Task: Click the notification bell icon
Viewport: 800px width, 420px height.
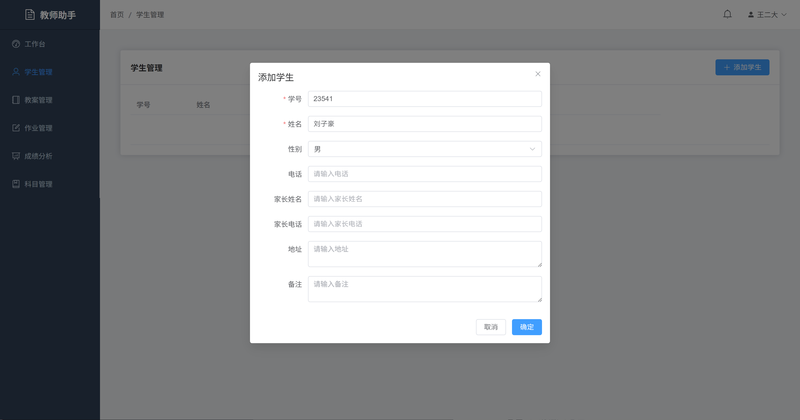Action: pyautogui.click(x=727, y=15)
